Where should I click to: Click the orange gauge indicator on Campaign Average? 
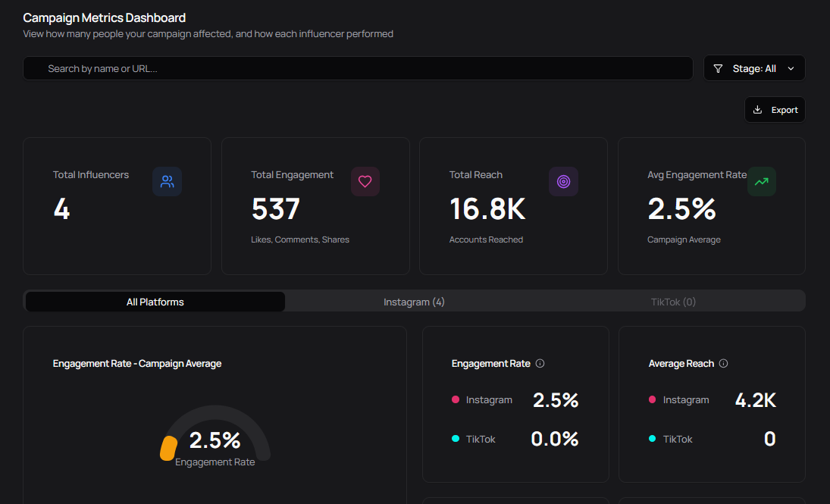tap(168, 449)
